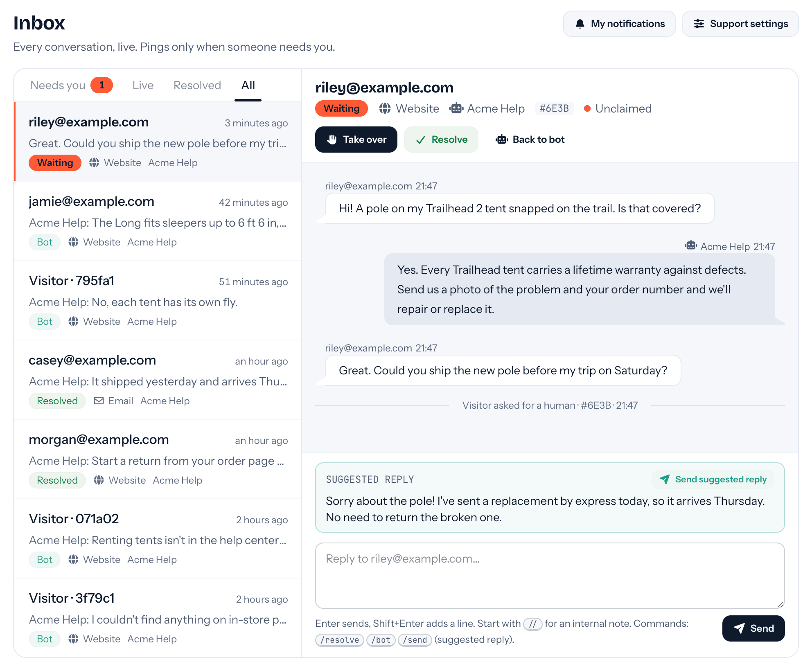The height and width of the screenshot is (671, 812).
Task: Click the robot icon beside Back to bot
Action: click(501, 140)
